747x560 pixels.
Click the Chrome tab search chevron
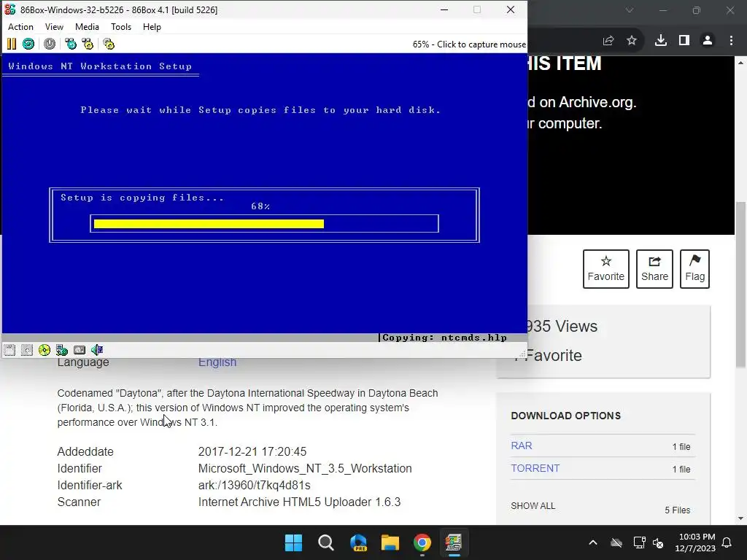coord(630,10)
